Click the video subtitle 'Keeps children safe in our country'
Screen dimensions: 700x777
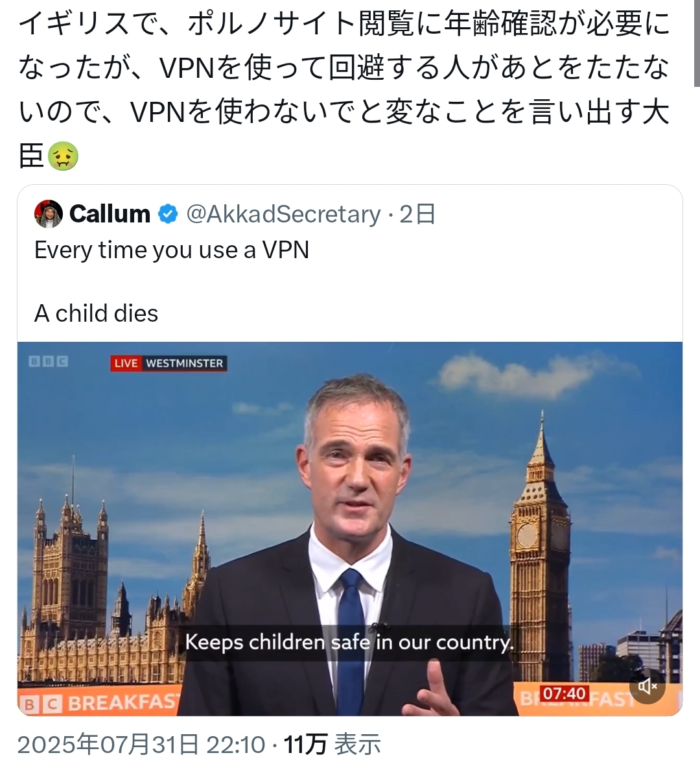(349, 642)
